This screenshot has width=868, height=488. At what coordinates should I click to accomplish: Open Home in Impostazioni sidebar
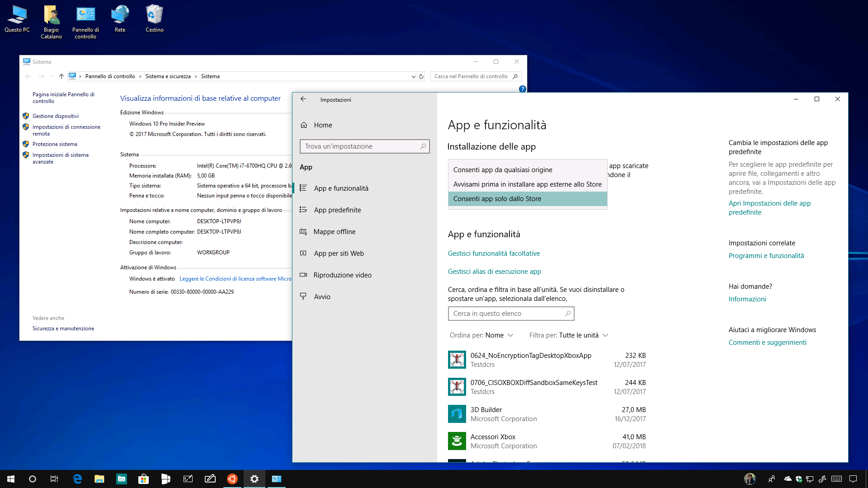click(323, 125)
